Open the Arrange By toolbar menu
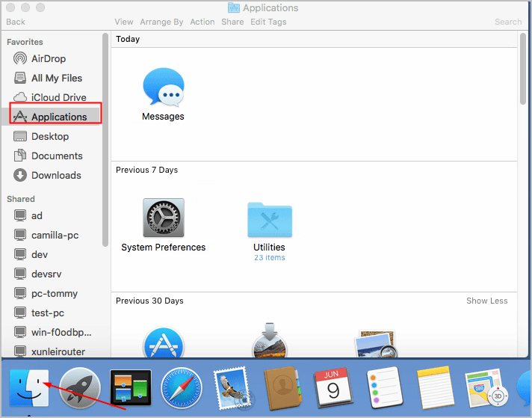This screenshot has width=532, height=418. 161,22
